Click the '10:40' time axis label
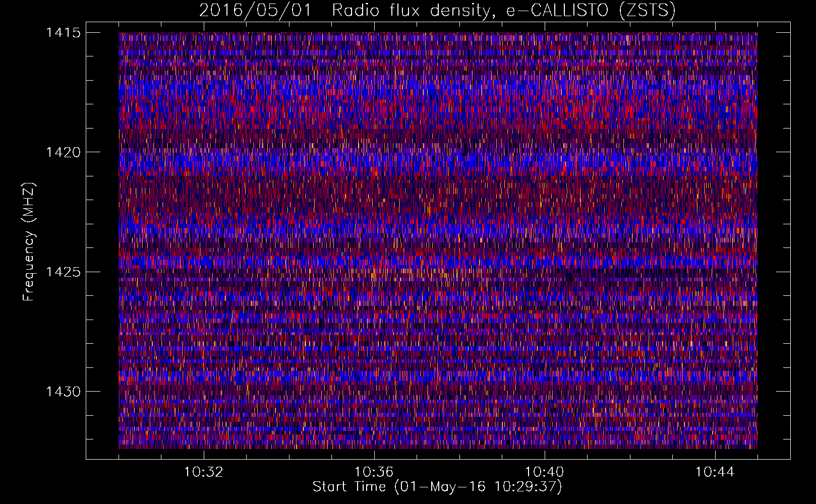Image resolution: width=816 pixels, height=504 pixels. click(x=545, y=472)
